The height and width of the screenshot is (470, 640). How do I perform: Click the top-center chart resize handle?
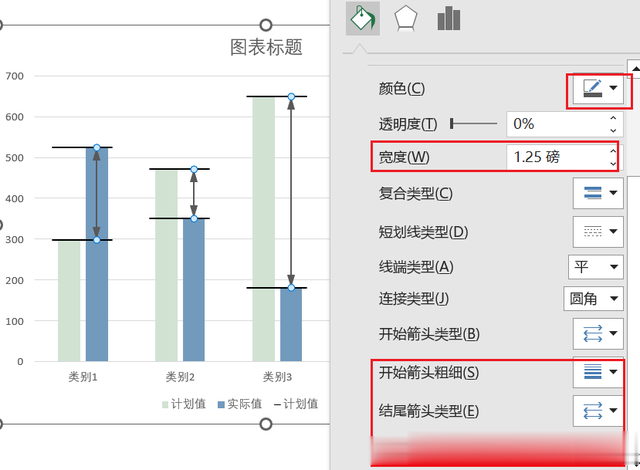tap(266, 25)
